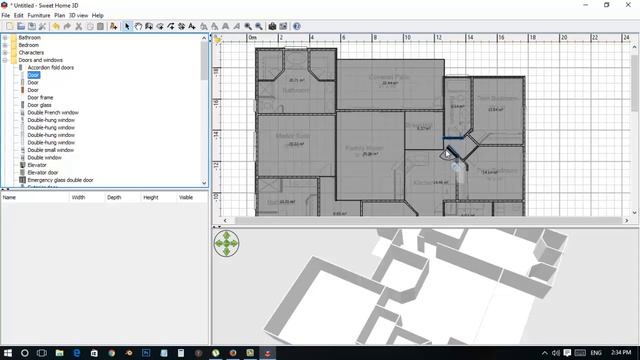Open a home file from toolbar
Viewport: 640px width, 360px height.
coord(21,27)
